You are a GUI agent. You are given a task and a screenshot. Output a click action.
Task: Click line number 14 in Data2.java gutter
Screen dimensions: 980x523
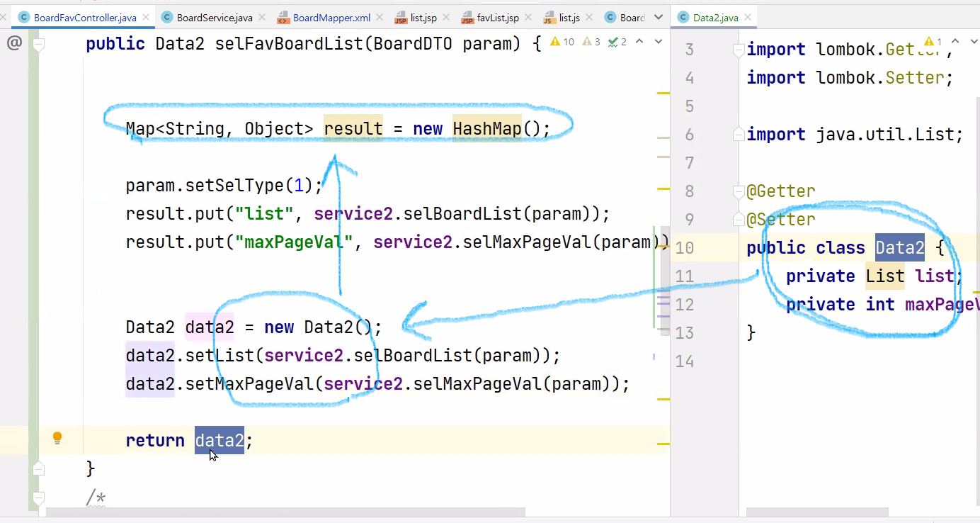pyautogui.click(x=685, y=361)
